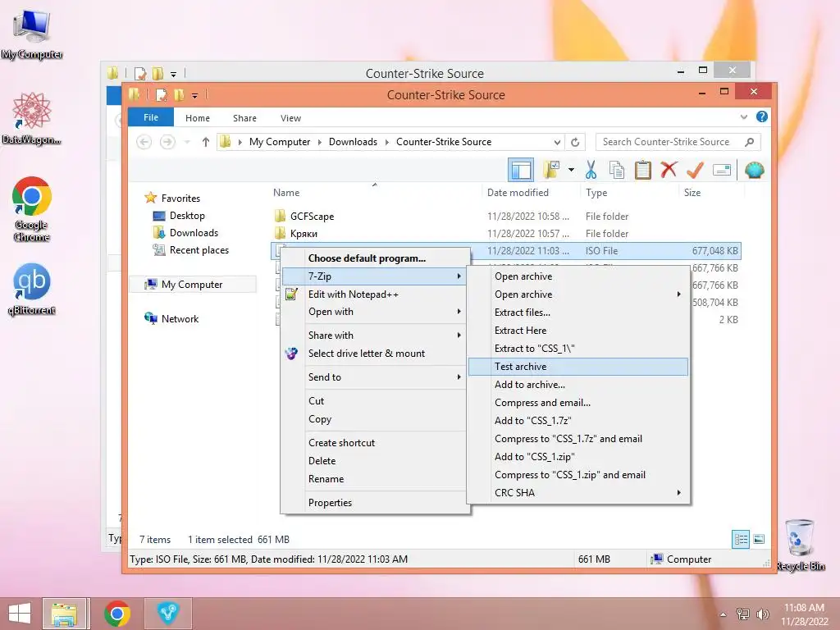Select My Computer in navigation pane
The height and width of the screenshot is (630, 840).
pyautogui.click(x=192, y=285)
